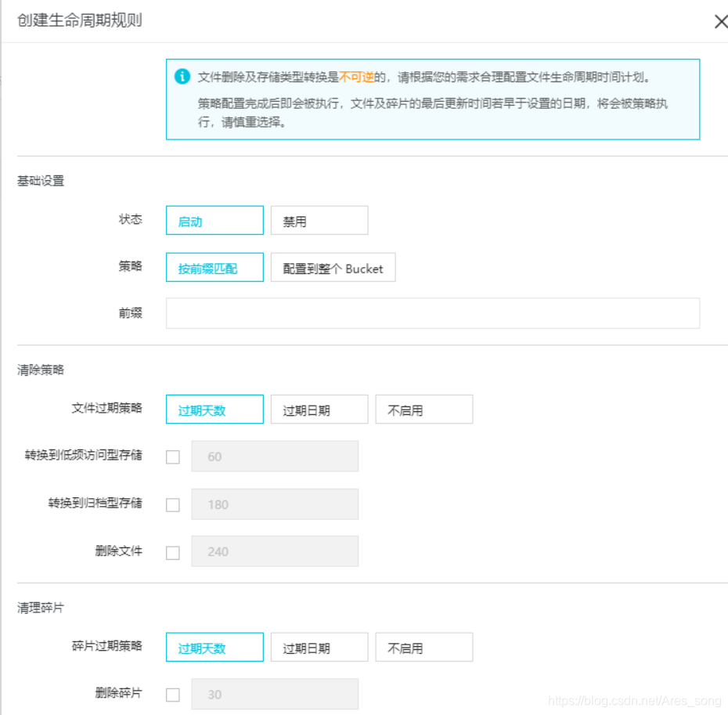Click the 60 days input field

point(275,457)
